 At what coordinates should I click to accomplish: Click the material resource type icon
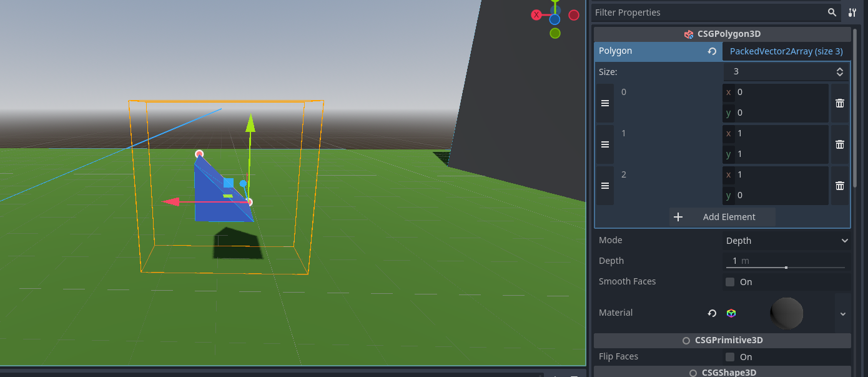tap(731, 313)
